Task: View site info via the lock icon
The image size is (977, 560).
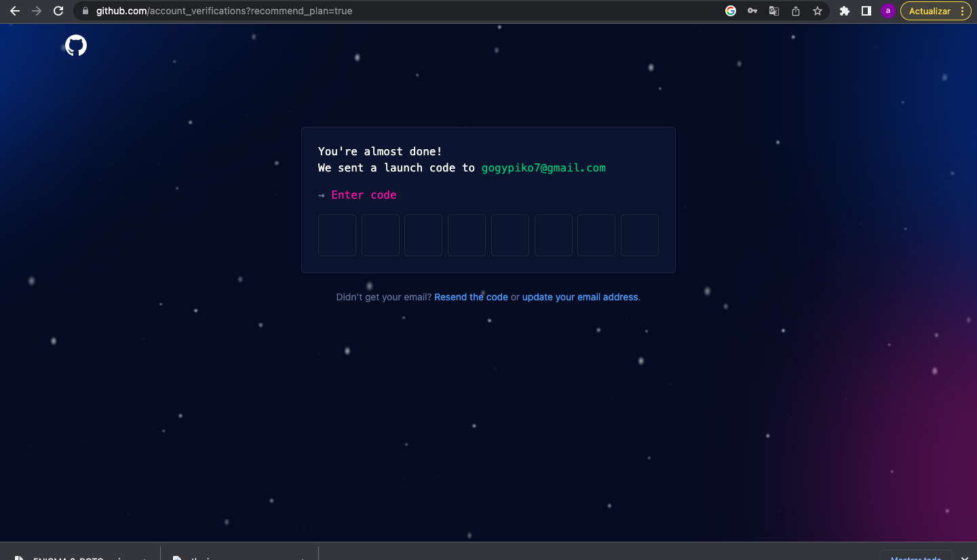Action: click(x=85, y=11)
